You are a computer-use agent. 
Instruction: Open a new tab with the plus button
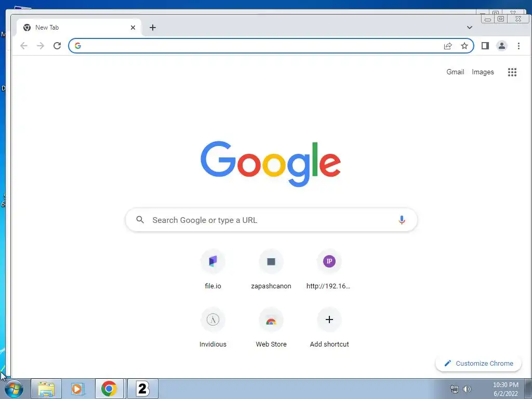153,28
